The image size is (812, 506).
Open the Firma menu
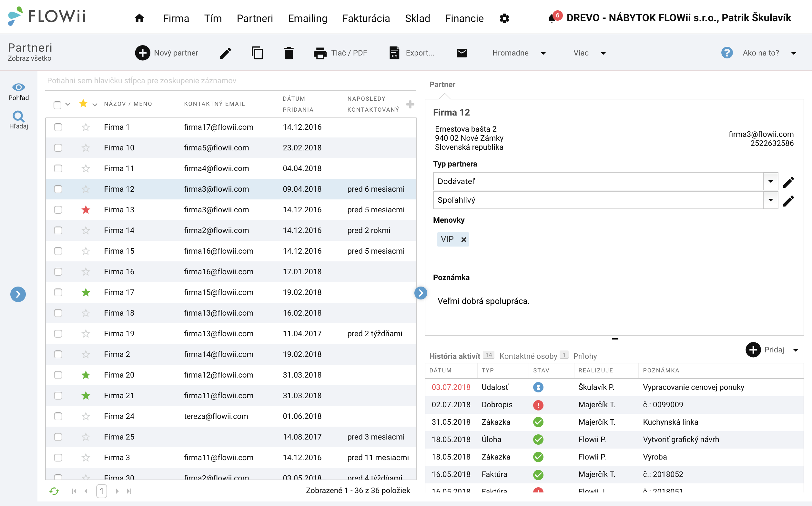(x=176, y=18)
